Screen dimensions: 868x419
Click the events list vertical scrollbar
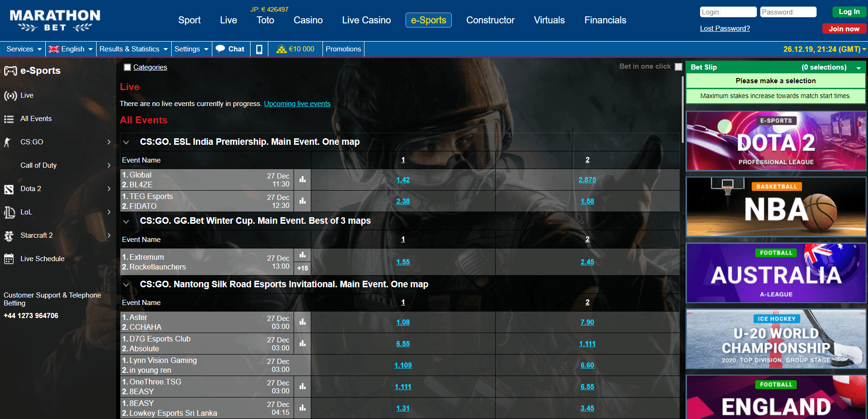(683, 110)
